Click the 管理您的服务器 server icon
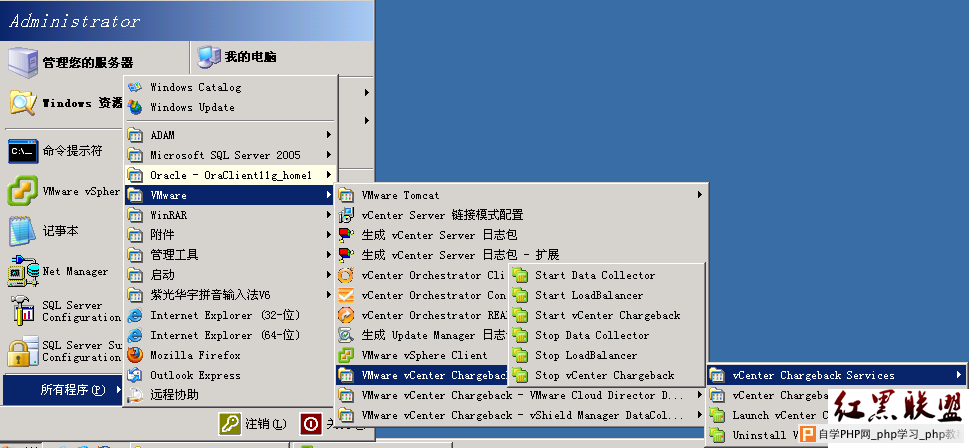The image size is (969, 448). point(23,62)
